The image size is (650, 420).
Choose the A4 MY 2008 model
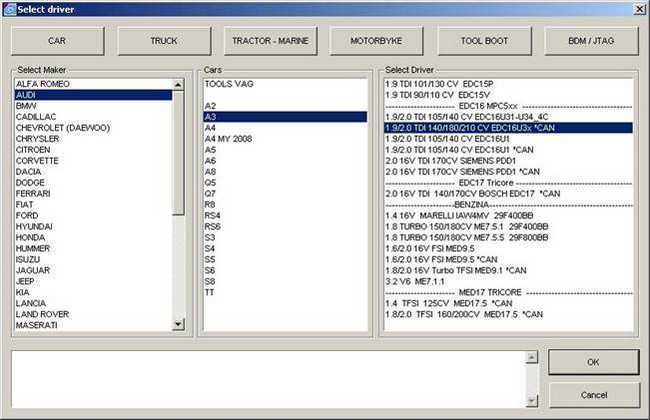pos(229,138)
